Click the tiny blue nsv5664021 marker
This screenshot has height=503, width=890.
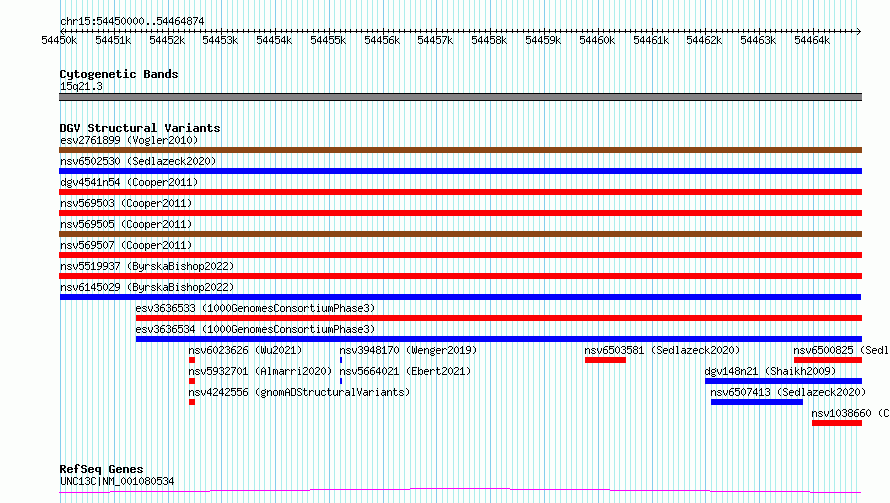tap(341, 381)
